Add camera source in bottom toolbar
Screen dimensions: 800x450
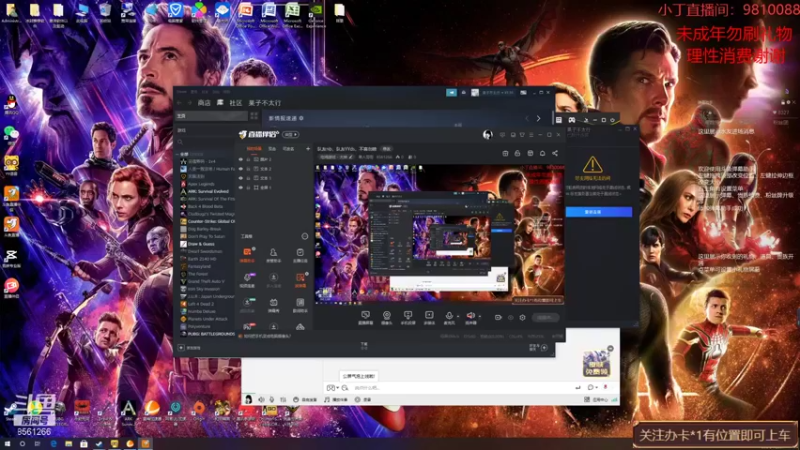387,317
